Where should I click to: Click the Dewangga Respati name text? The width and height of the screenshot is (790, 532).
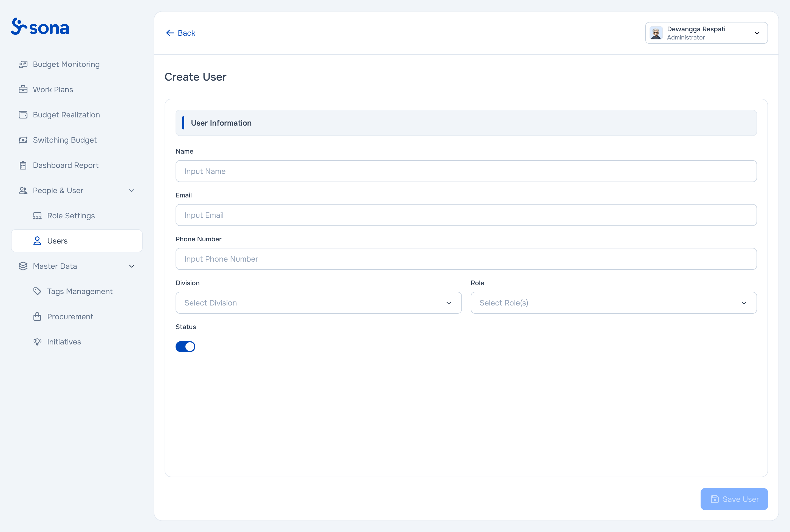(x=696, y=29)
